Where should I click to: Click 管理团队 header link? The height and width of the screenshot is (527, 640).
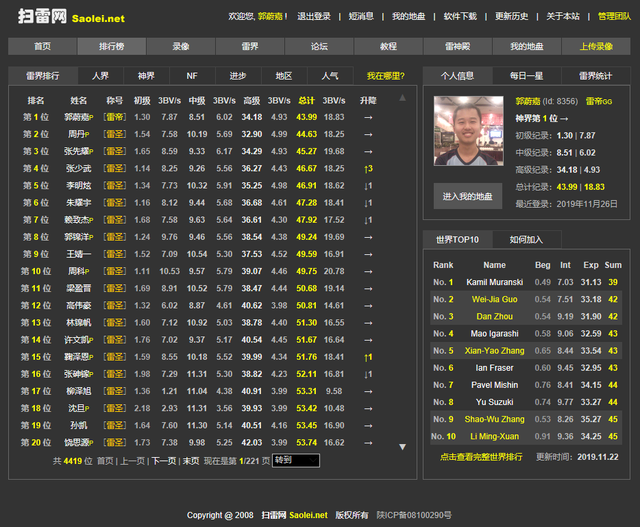tap(614, 16)
